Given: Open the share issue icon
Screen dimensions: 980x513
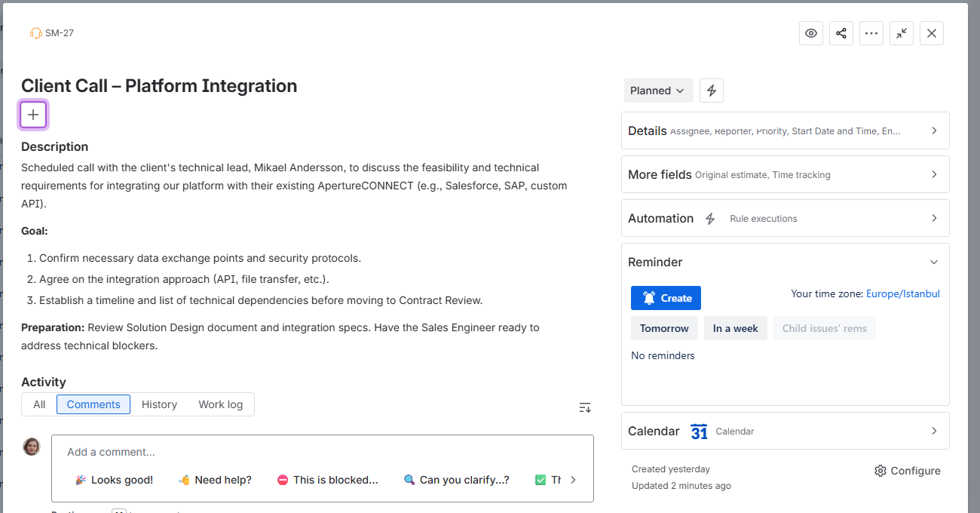Looking at the screenshot, I should click(x=841, y=33).
